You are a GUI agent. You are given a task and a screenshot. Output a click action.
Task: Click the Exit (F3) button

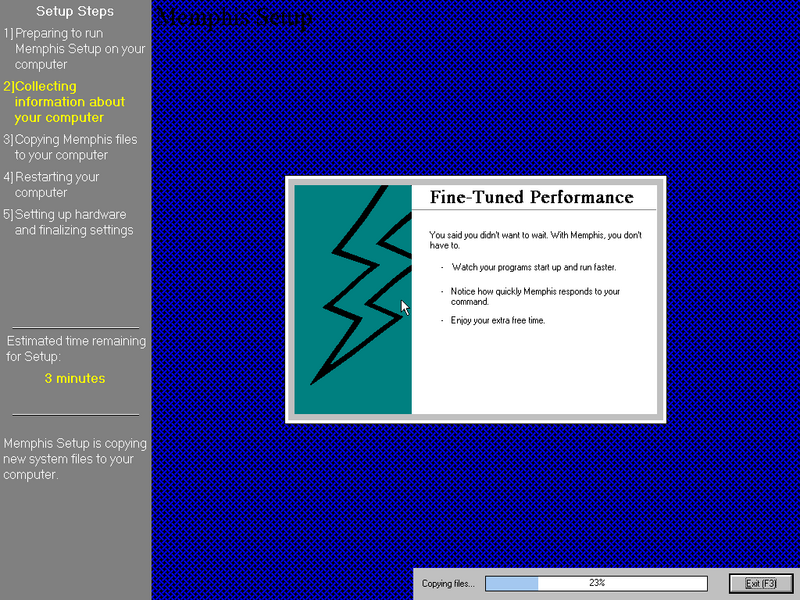coord(761,583)
